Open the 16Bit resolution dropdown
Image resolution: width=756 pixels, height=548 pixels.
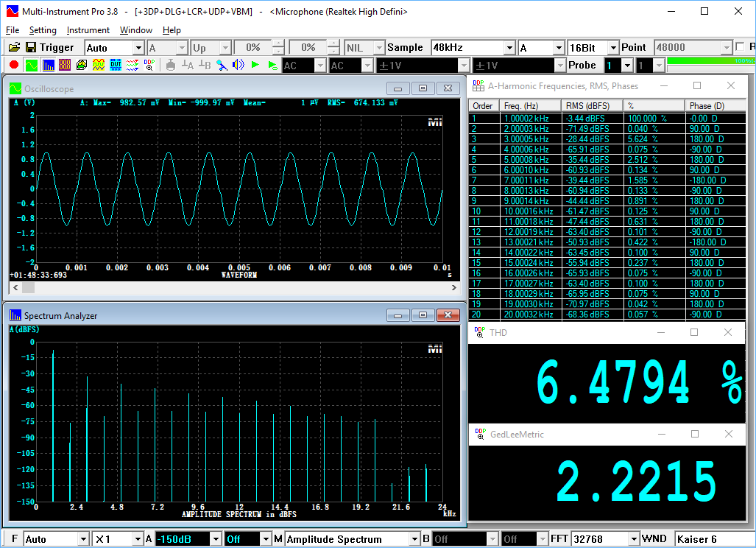(x=612, y=48)
